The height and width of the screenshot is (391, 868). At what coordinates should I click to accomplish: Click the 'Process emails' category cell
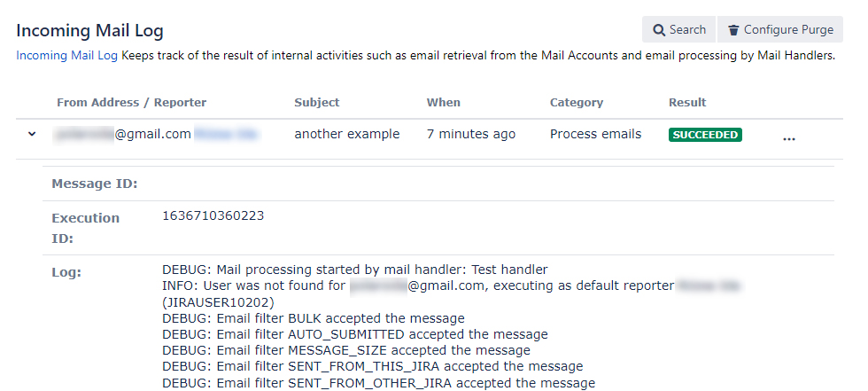tap(595, 134)
